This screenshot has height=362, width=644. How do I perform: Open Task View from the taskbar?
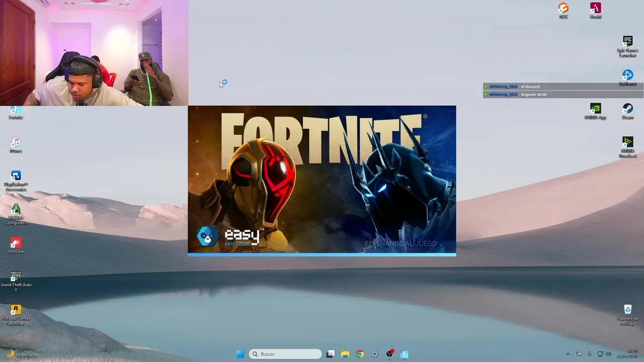coord(330,354)
